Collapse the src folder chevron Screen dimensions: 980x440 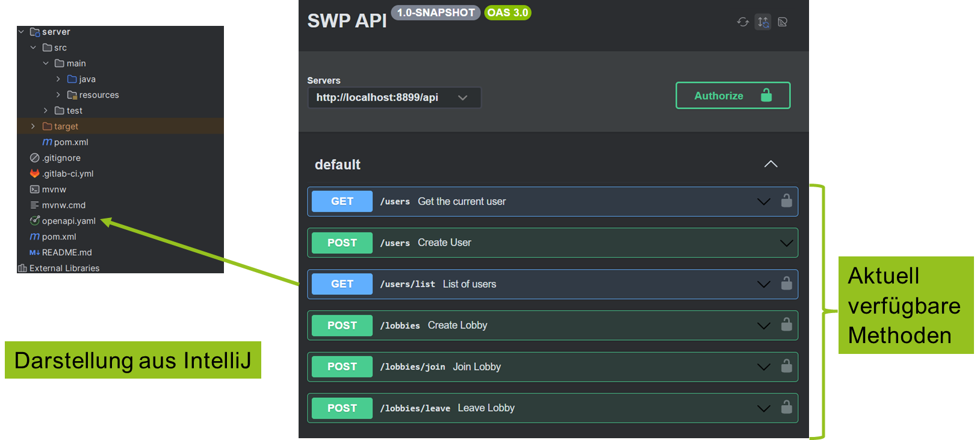pyautogui.click(x=33, y=48)
